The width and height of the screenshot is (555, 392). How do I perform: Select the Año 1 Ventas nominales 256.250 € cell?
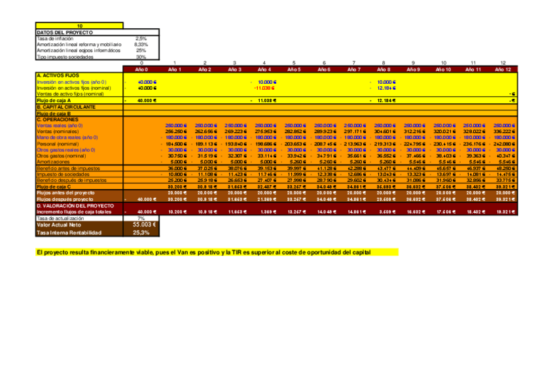[x=175, y=131]
